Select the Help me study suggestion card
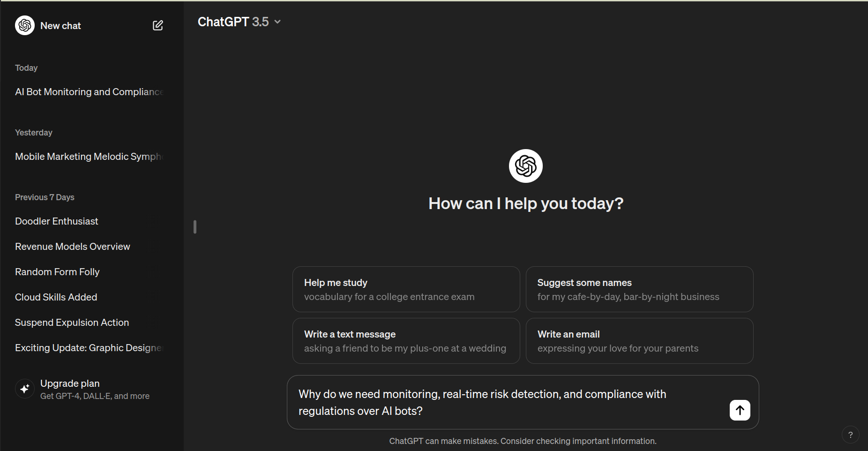The width and height of the screenshot is (868, 451). point(406,289)
